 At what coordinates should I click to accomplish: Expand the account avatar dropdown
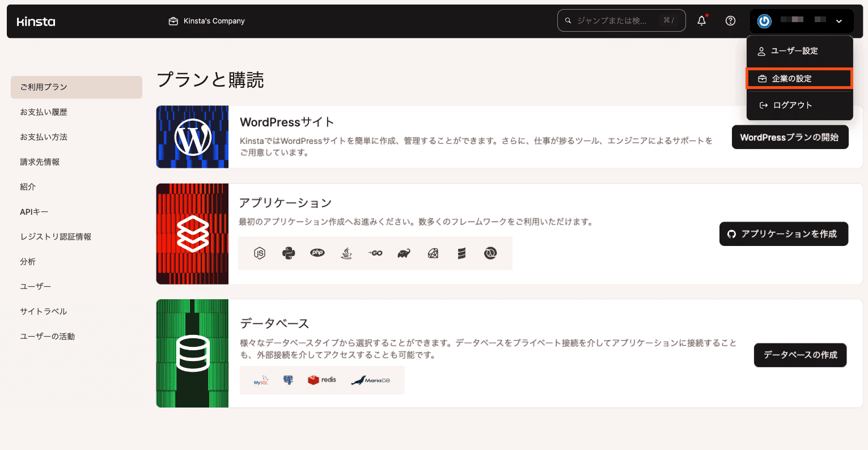[839, 22]
